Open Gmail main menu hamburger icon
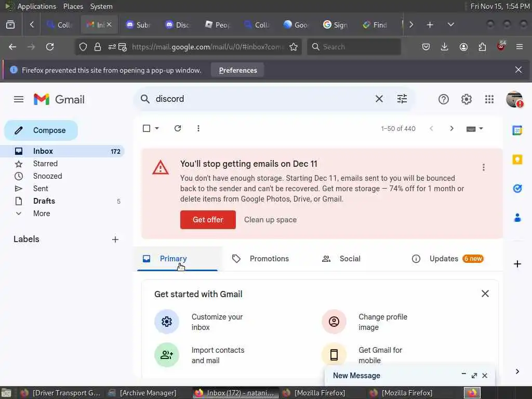Screen dimensions: 532x399 click(x=19, y=99)
